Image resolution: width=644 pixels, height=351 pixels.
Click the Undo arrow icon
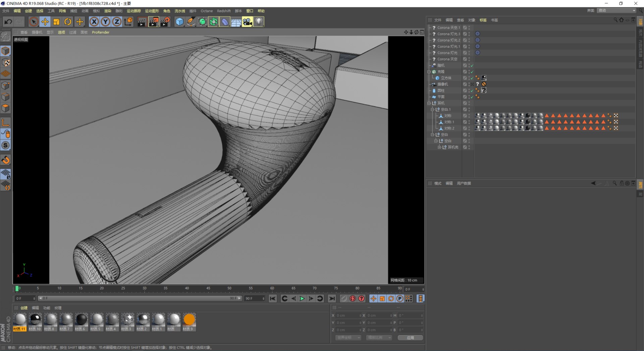click(8, 22)
